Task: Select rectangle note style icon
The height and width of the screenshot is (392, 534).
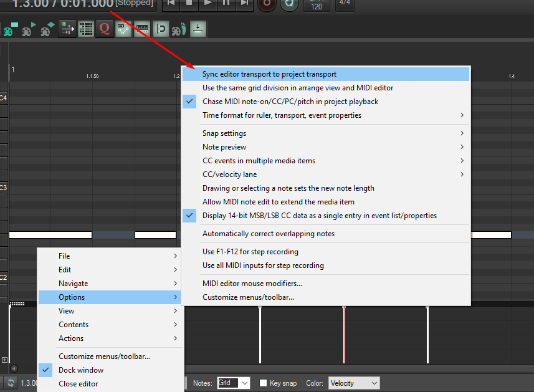Action: point(10,29)
